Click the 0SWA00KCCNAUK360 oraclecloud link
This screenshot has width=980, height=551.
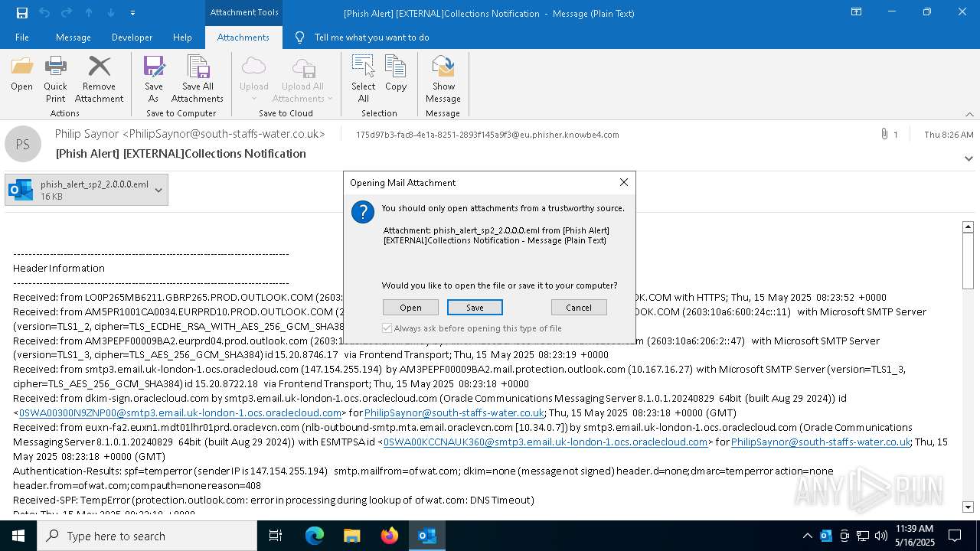tap(545, 442)
